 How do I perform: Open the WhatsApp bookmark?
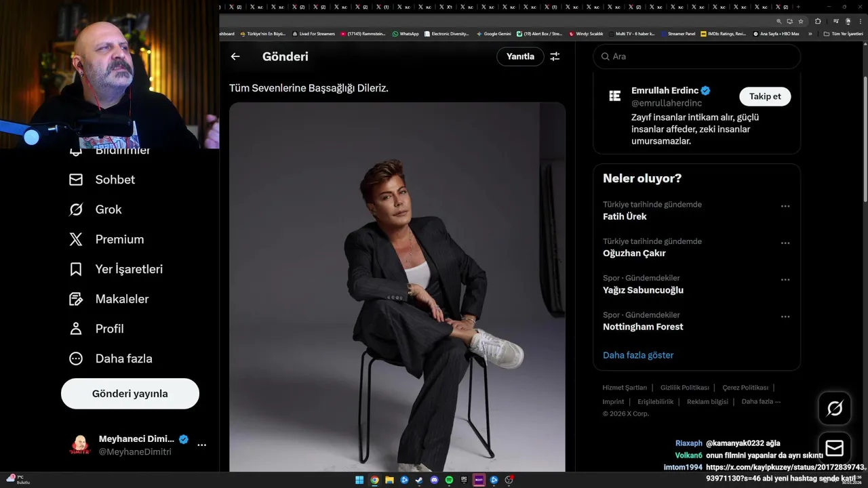tap(406, 33)
